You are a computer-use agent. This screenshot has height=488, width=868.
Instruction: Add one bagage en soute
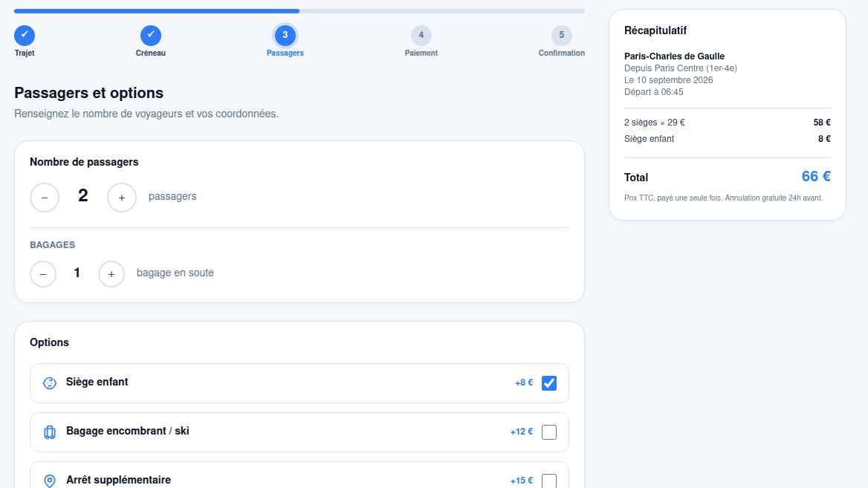[111, 274]
